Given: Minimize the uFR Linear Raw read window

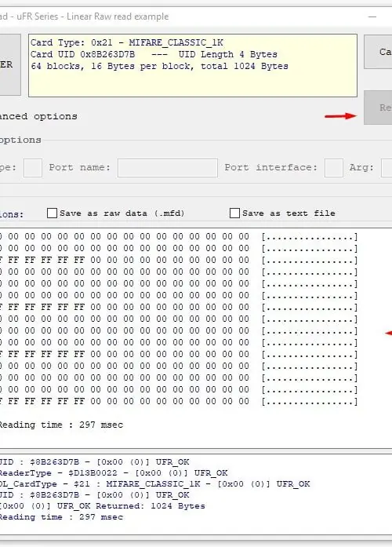Looking at the screenshot, I should [x=372, y=16].
